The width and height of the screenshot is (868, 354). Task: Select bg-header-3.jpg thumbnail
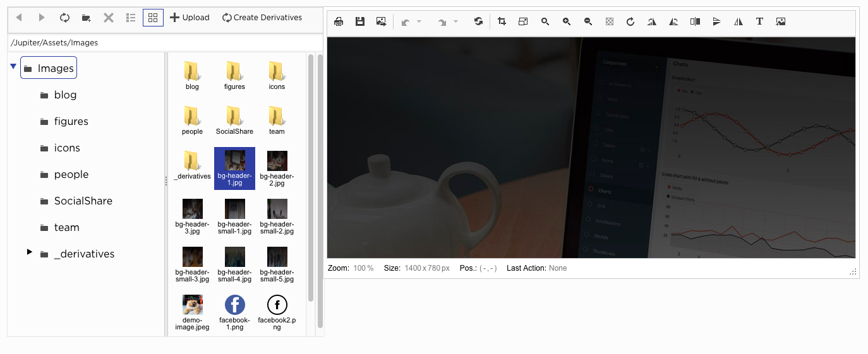[x=193, y=217]
